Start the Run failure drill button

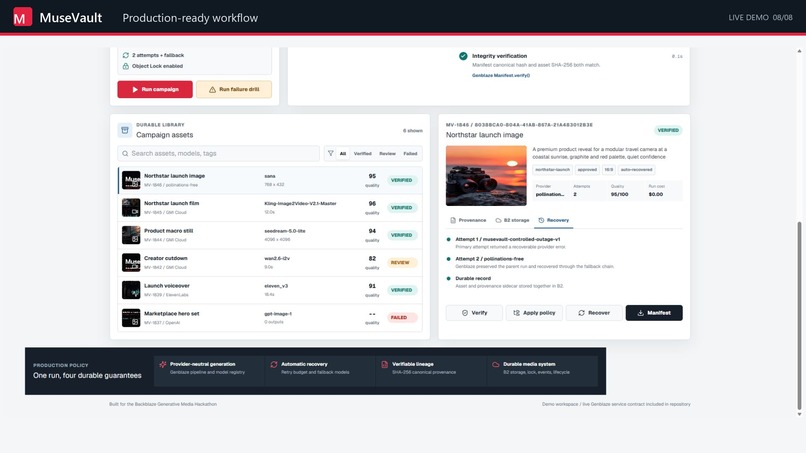click(x=234, y=89)
